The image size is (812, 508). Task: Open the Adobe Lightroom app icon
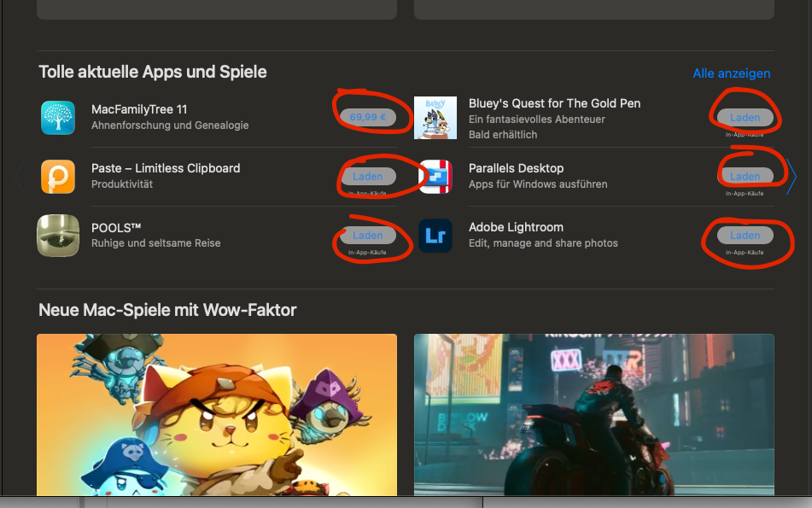435,236
